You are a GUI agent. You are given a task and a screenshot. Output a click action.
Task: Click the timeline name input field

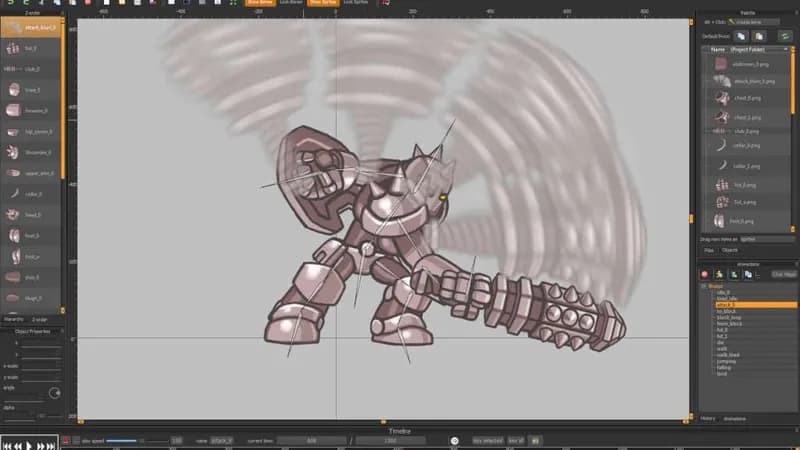point(221,441)
